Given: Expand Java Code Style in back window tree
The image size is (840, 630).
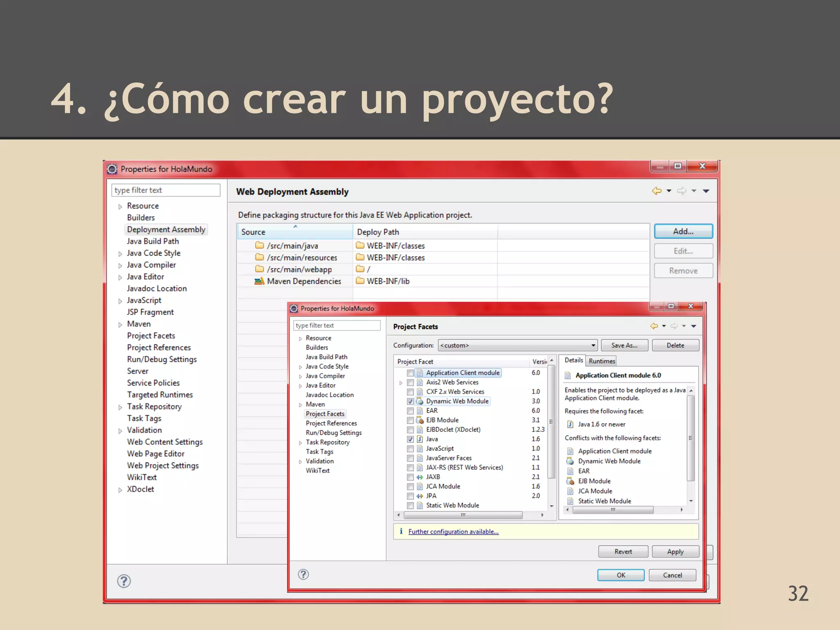Looking at the screenshot, I should pos(120,254).
